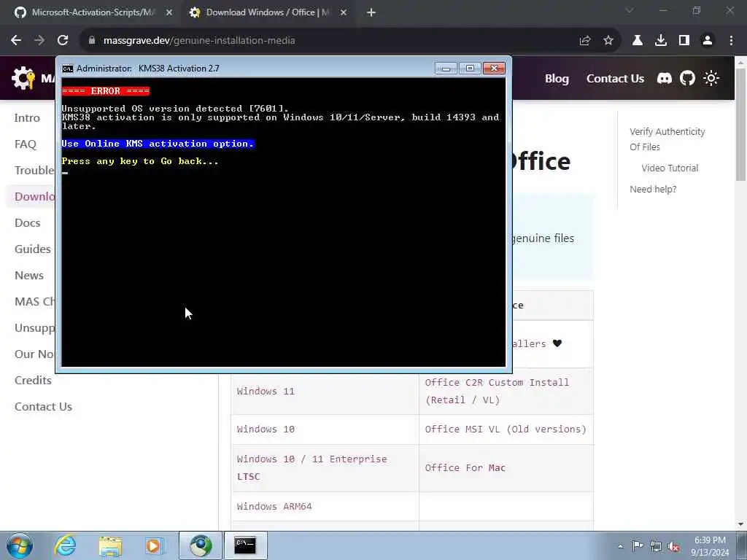Open Contact Us in site header
This screenshot has height=560, width=747.
click(x=615, y=79)
